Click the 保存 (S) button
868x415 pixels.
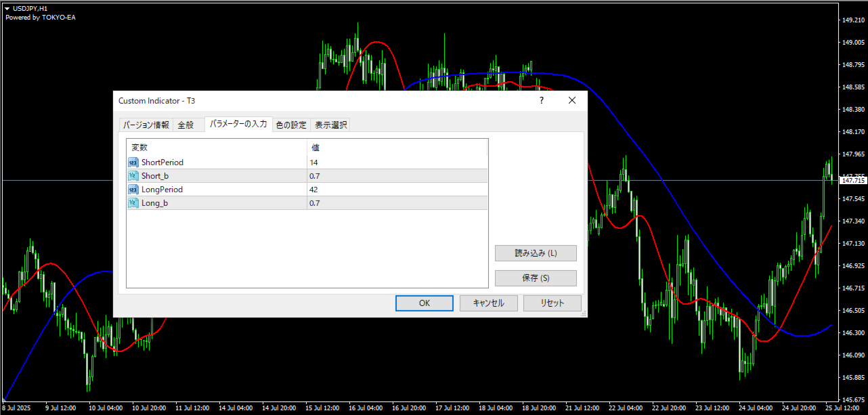pyautogui.click(x=536, y=278)
